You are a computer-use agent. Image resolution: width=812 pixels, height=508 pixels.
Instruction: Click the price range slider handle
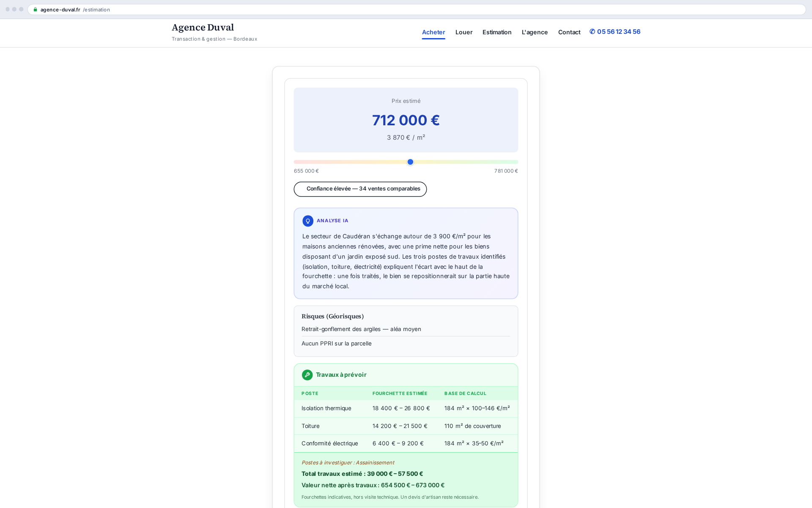(x=410, y=162)
